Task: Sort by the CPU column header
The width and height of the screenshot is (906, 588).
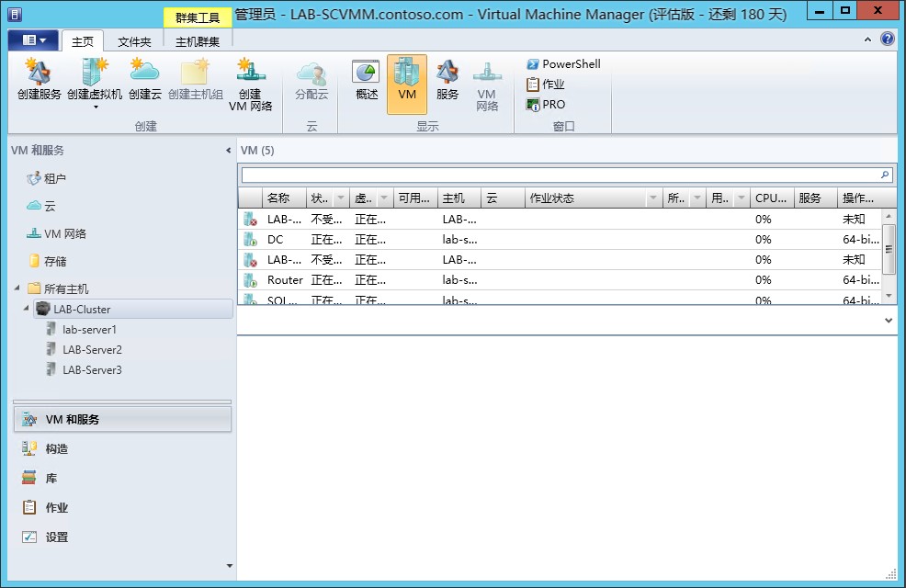Action: (x=772, y=198)
